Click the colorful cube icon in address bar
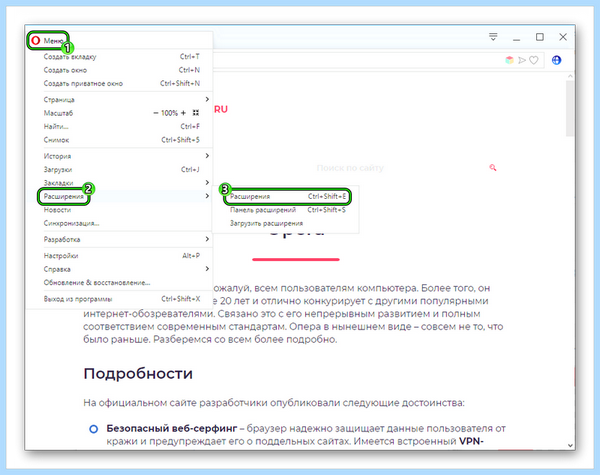600x475 pixels. [509, 60]
